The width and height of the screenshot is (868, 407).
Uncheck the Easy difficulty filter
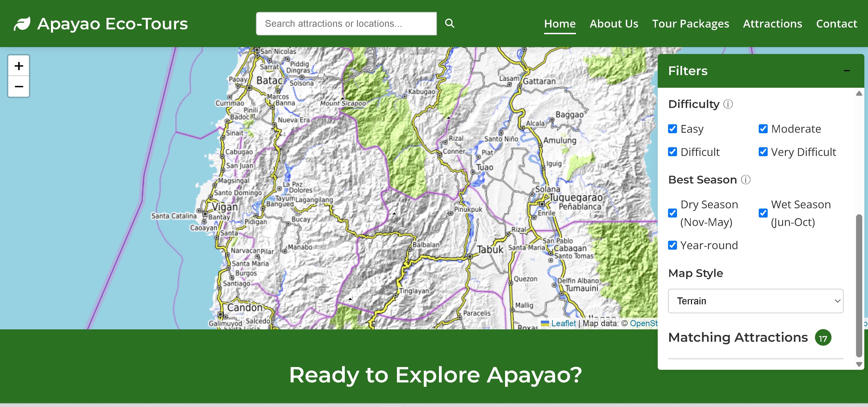tap(673, 129)
